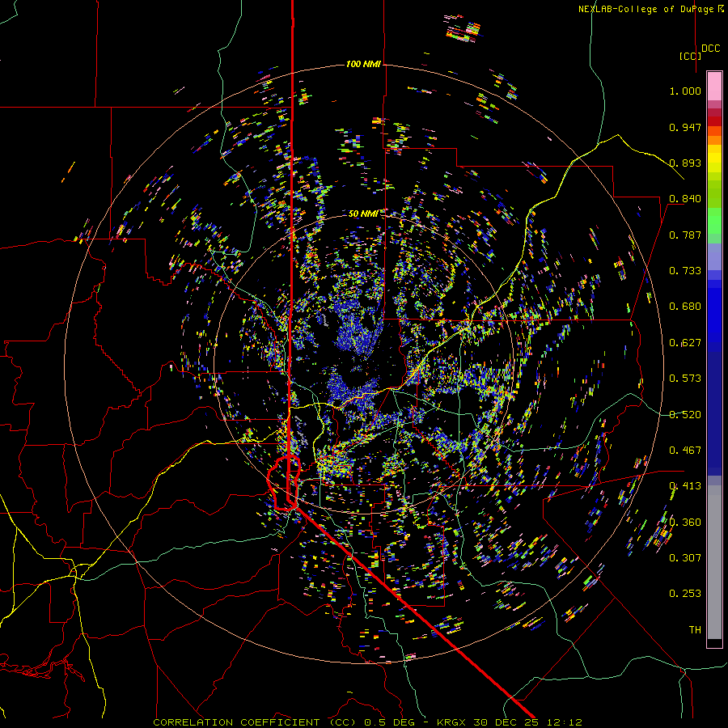
Task: Click the 0.680 scale value
Action: click(x=685, y=307)
